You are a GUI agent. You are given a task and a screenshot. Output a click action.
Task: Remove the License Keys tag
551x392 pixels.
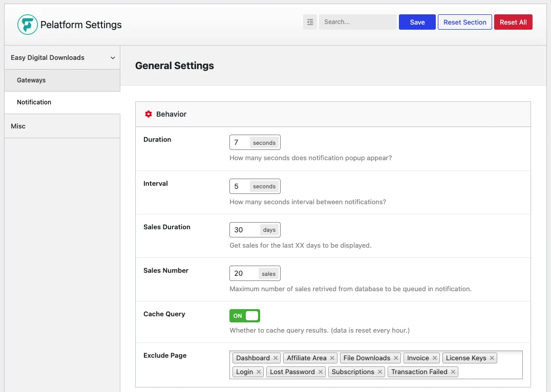tap(492, 358)
